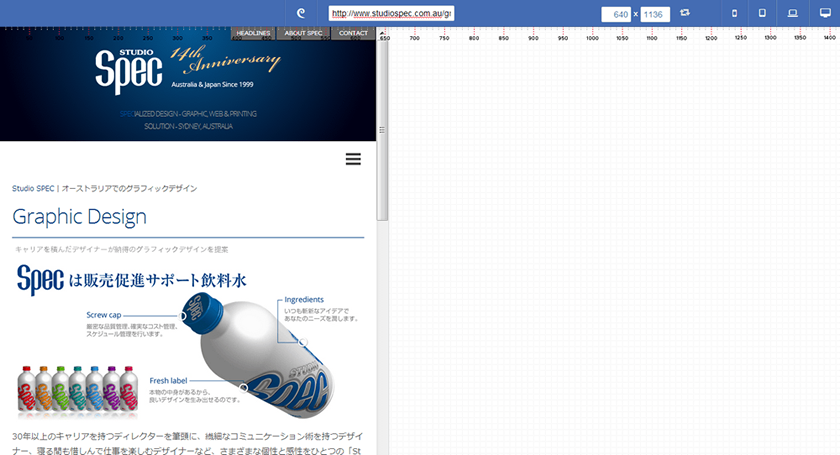Click the Ingredients callout label
The width and height of the screenshot is (840, 455).
[x=304, y=299]
